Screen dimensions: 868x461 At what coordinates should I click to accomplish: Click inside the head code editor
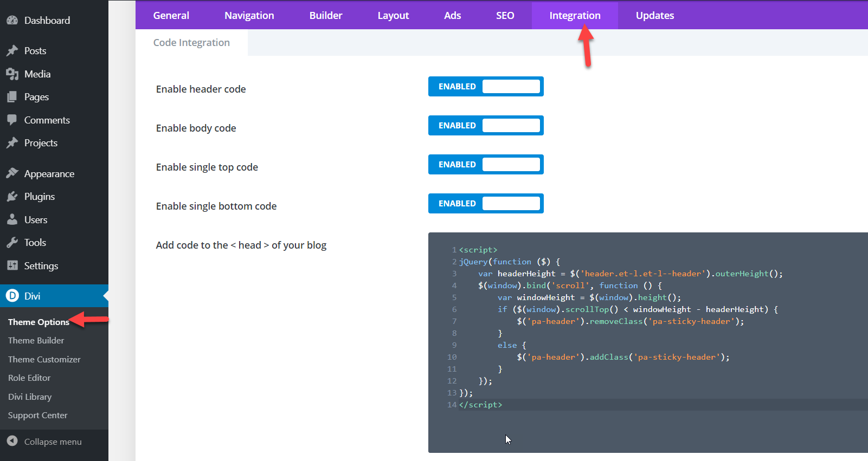(648, 342)
